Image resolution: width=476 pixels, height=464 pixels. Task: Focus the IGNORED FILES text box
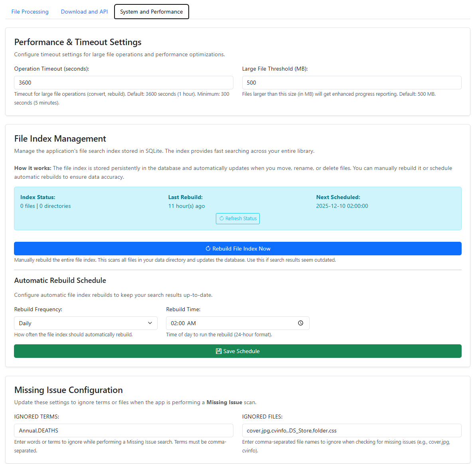(352, 430)
